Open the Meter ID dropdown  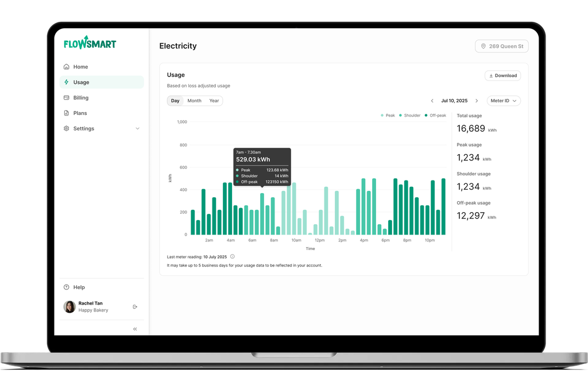[x=503, y=101]
